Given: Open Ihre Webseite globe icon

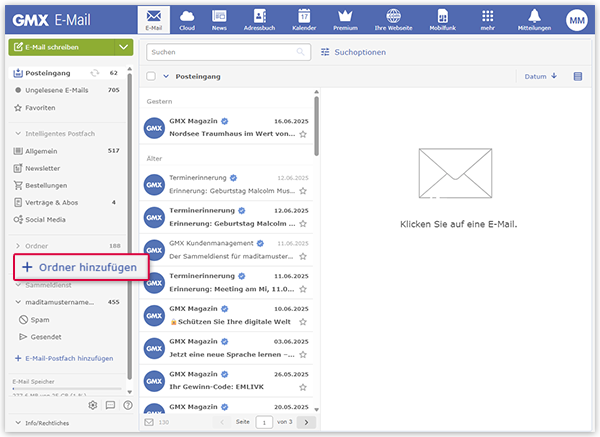Looking at the screenshot, I should (x=393, y=20).
